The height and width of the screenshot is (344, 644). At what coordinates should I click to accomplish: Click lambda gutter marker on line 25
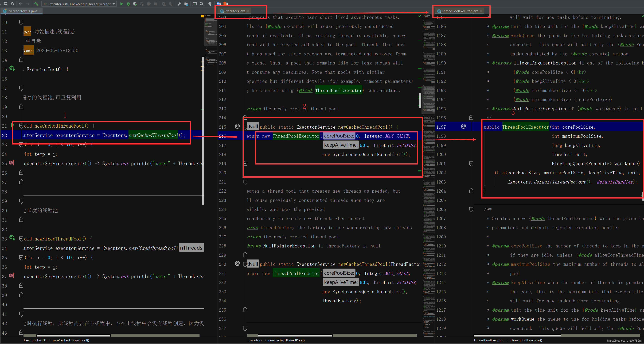[12, 163]
